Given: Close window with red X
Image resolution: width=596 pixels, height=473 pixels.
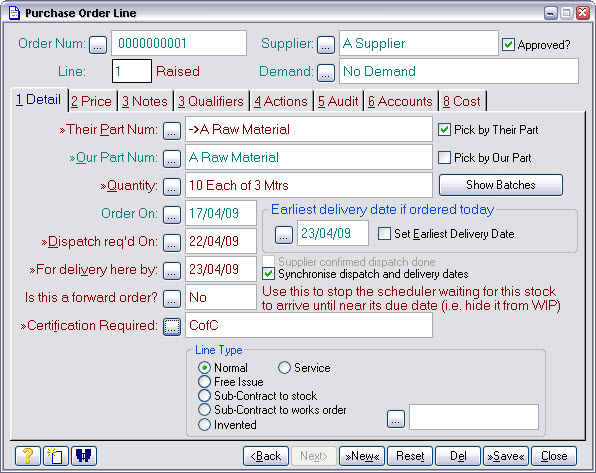Looking at the screenshot, I should pos(583,13).
